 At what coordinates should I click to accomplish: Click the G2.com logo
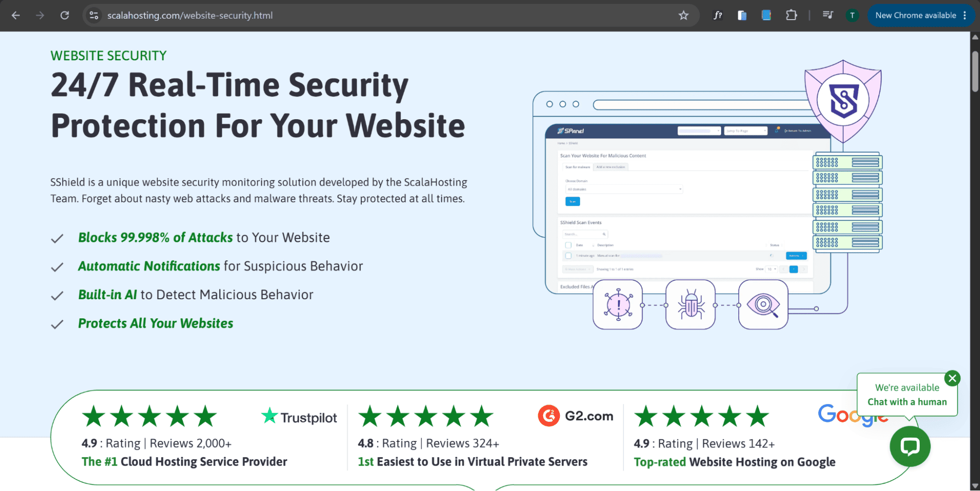576,416
